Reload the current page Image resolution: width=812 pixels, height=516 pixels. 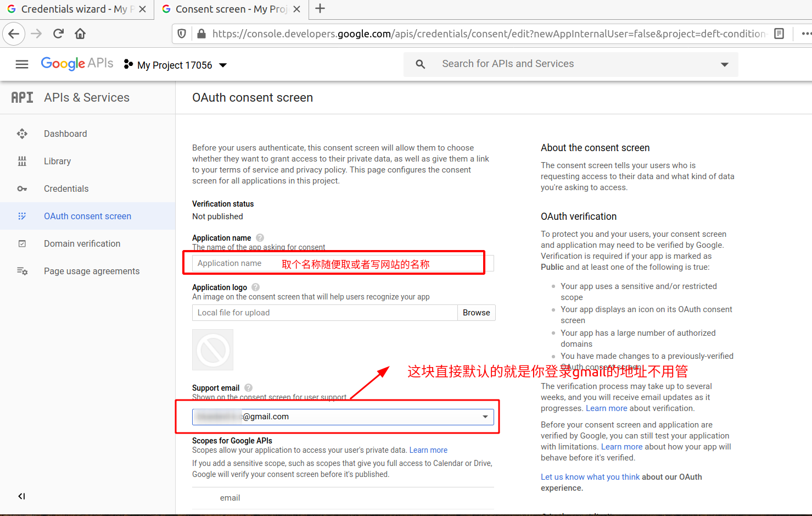58,34
